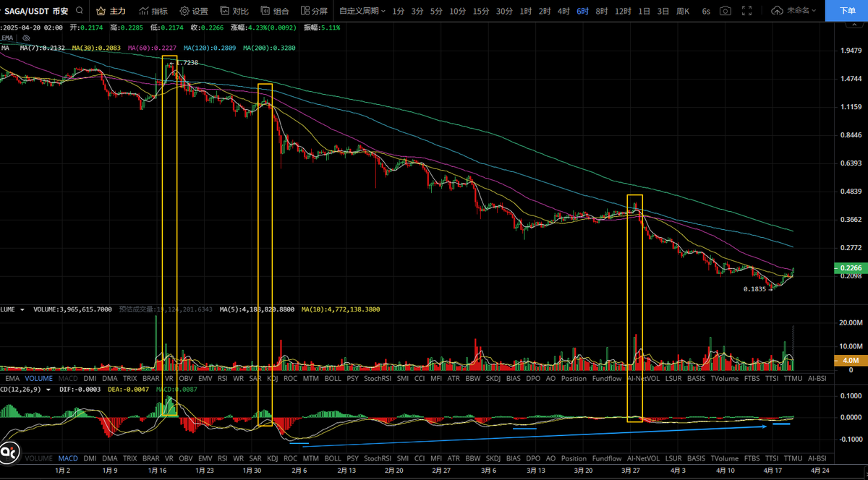
Task: Switch to the 周K weekly timeframe
Action: [683, 11]
